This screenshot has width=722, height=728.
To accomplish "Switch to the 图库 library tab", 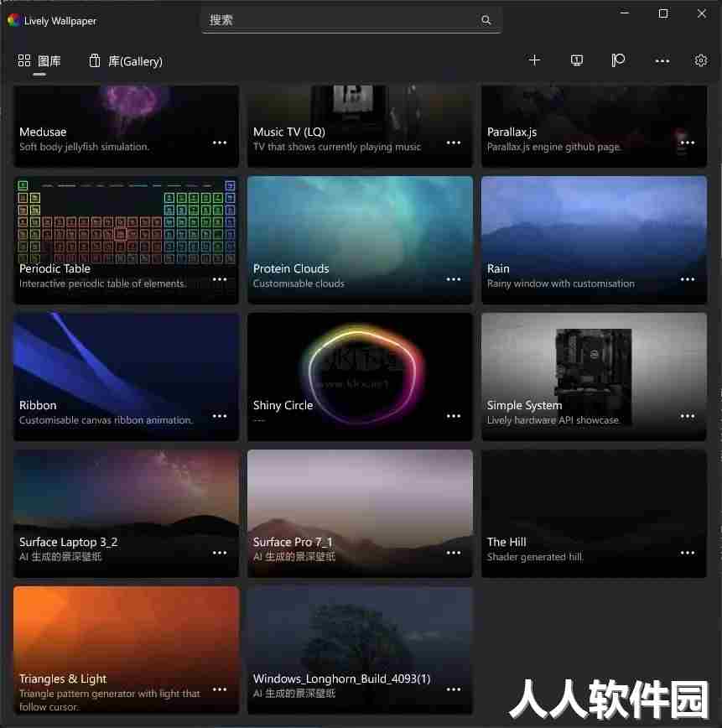I will point(39,61).
